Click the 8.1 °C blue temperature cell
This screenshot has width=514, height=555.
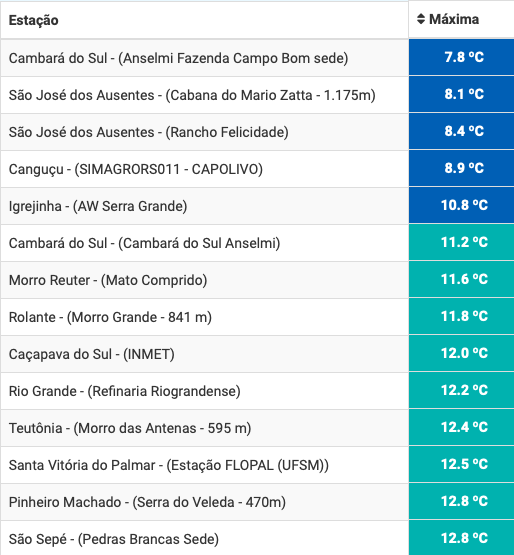[x=462, y=95]
